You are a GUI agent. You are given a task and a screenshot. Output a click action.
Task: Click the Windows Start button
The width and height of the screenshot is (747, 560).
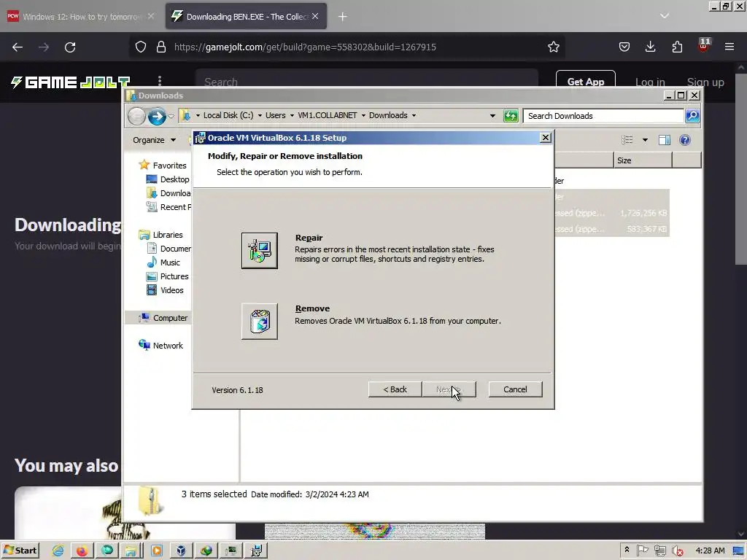click(20, 551)
